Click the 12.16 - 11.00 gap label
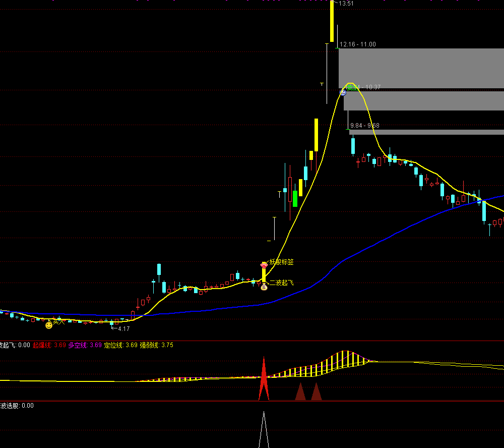 point(357,44)
